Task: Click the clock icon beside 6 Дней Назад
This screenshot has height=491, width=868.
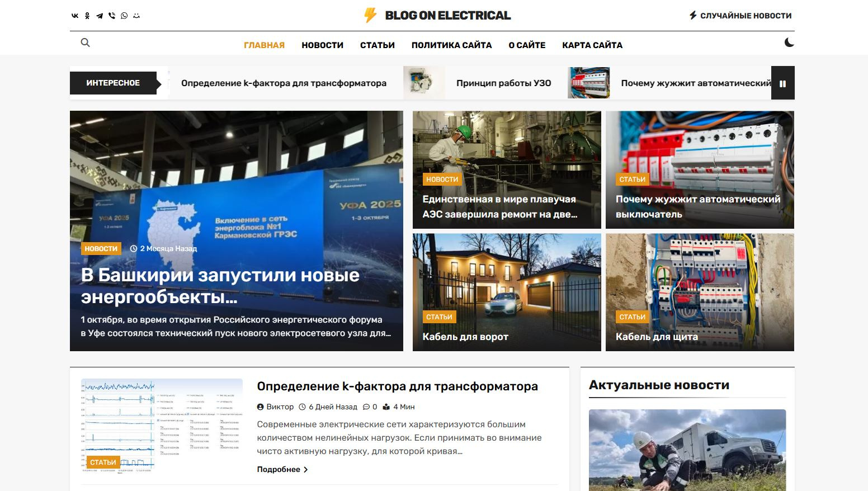Action: 303,407
